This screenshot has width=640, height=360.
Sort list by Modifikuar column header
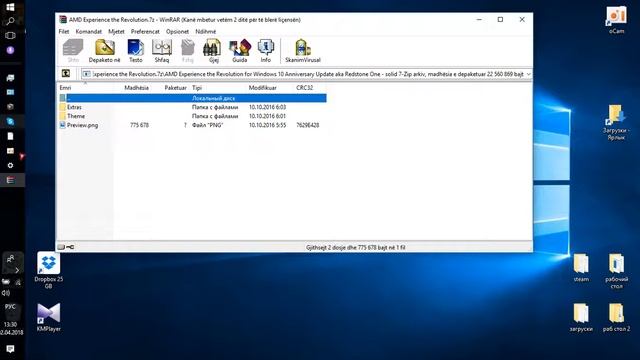click(x=262, y=88)
